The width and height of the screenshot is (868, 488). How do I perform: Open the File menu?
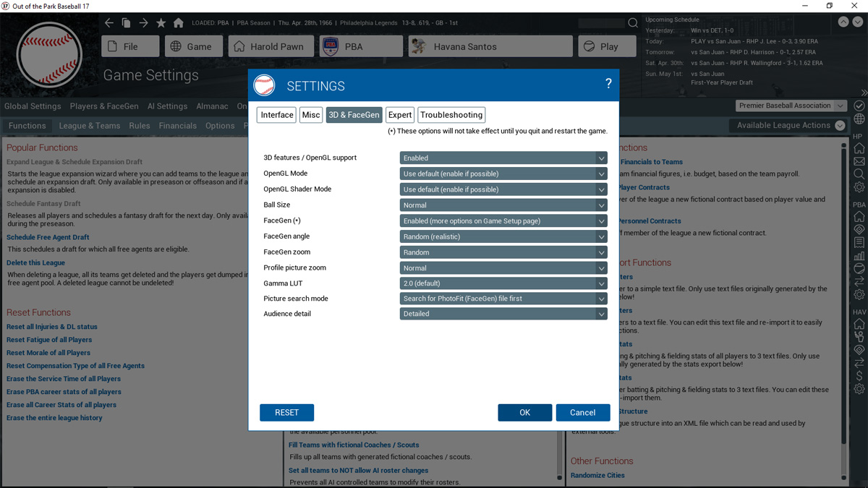(130, 46)
